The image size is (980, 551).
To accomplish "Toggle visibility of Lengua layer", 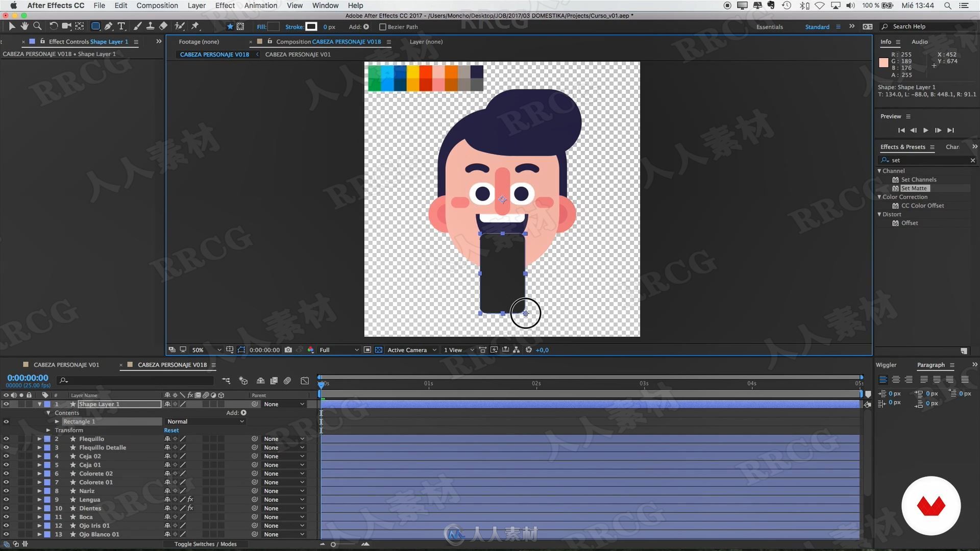I will (6, 499).
